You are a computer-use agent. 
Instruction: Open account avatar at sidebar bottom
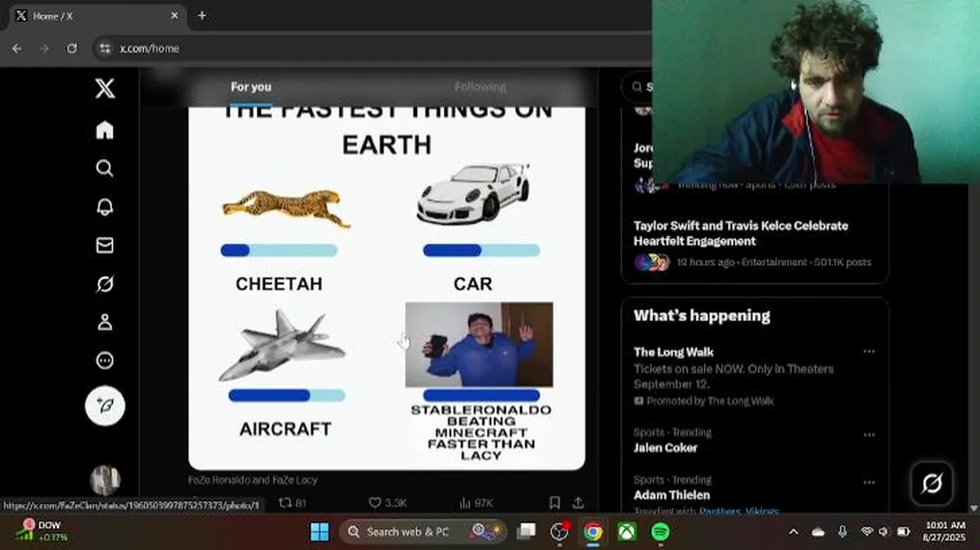(x=105, y=480)
